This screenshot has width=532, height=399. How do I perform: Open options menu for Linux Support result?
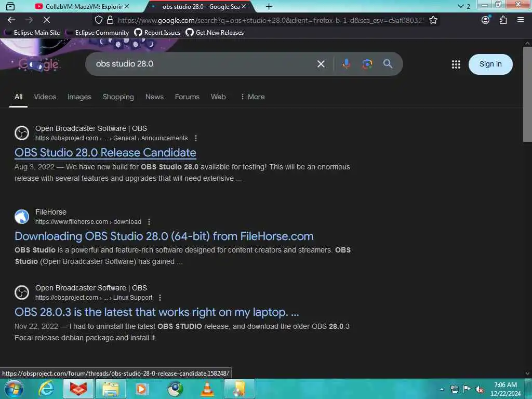click(x=160, y=298)
